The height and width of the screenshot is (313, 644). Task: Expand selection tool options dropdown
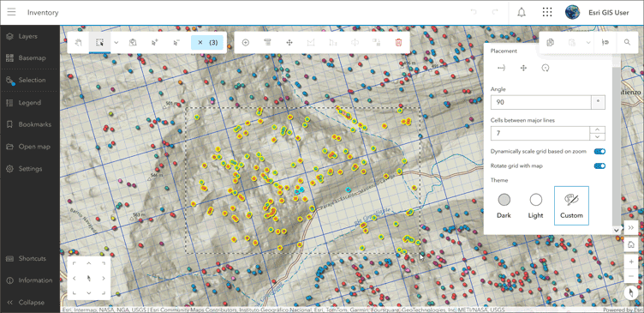[x=116, y=42]
